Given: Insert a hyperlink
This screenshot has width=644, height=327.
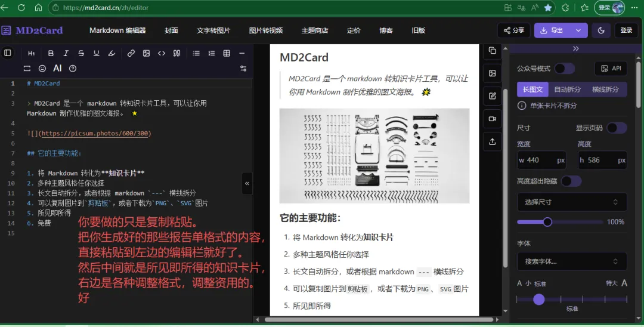Looking at the screenshot, I should point(131,53).
